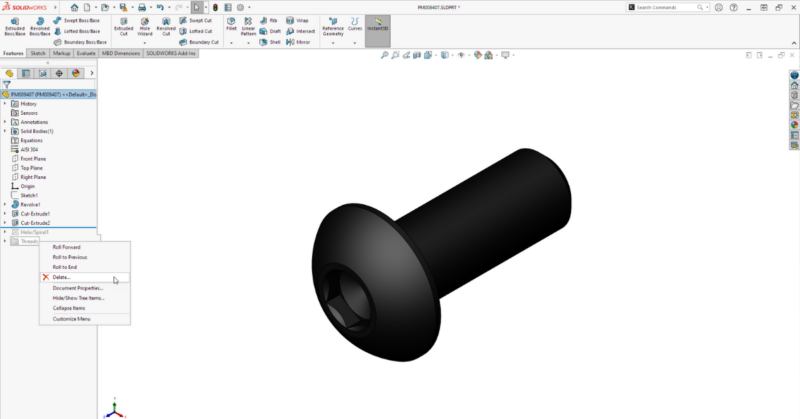Viewport: 800px width, 419px height.
Task: Click the Save icon
Action: [x=123, y=8]
